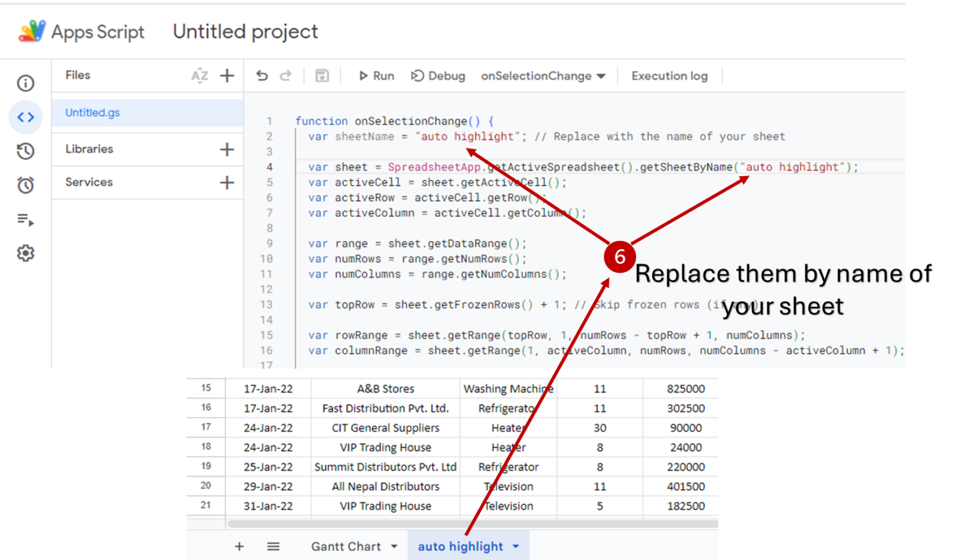The width and height of the screenshot is (956, 560).
Task: Click the Debug button
Action: (438, 76)
